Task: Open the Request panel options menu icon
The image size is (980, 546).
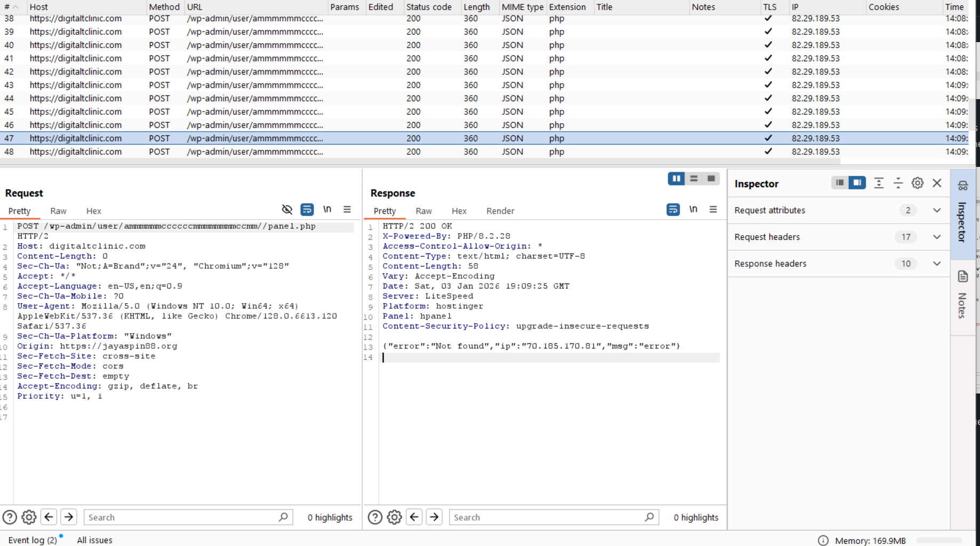Action: point(347,210)
